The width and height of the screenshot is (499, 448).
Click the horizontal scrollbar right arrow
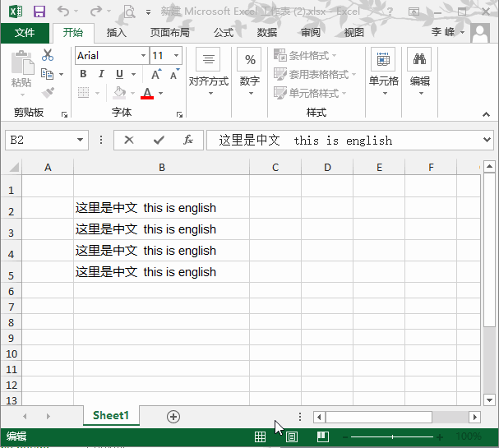(475, 417)
